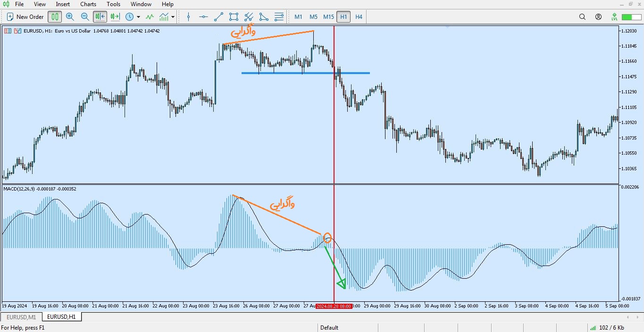Toggle chart auto scroll to latest bar
Viewport: 644px width, 332px height.
[100, 17]
